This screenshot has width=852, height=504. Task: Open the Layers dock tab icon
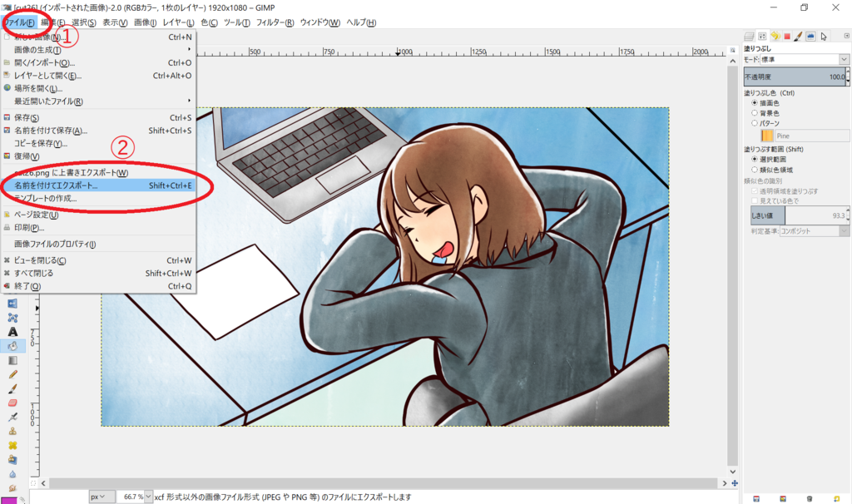coord(749,37)
